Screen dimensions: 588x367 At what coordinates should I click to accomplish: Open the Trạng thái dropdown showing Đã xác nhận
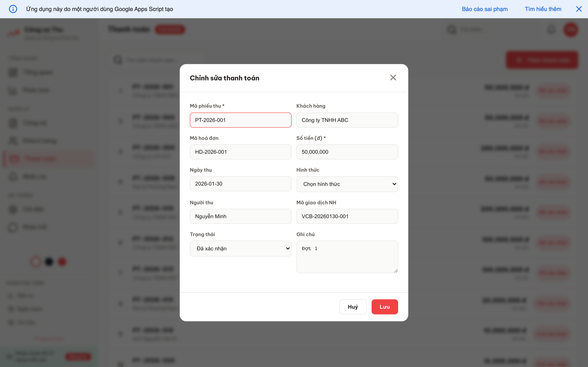[240, 248]
